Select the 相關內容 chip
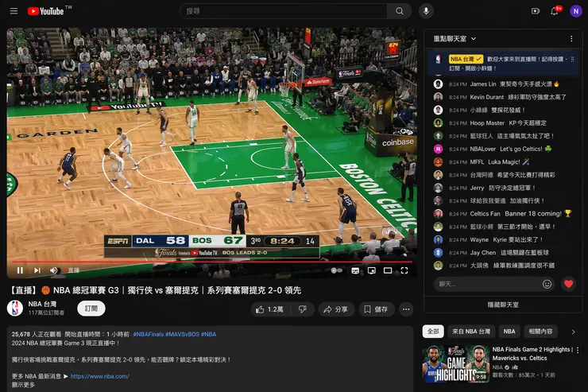 (540, 332)
